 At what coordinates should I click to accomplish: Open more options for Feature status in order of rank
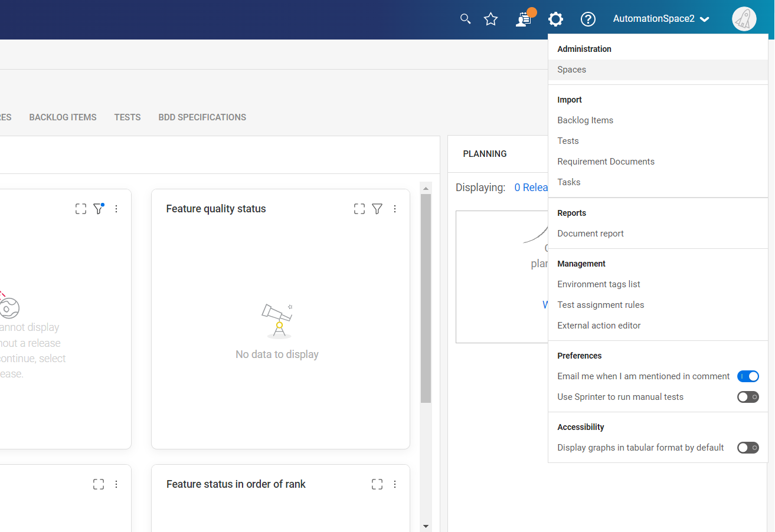395,484
